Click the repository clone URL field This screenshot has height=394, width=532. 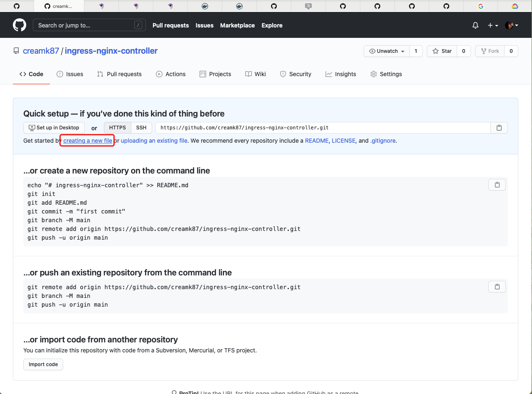click(323, 128)
